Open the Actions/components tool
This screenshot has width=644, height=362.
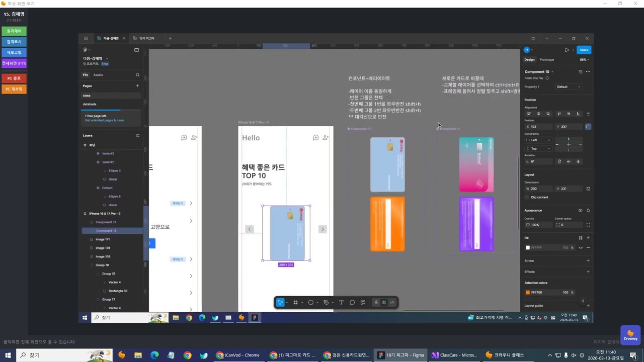click(363, 302)
